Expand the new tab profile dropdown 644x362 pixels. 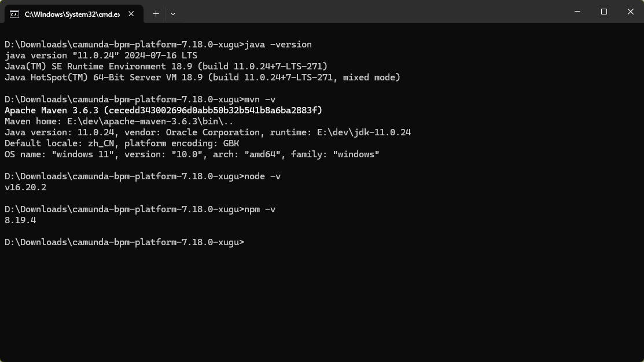pos(173,14)
